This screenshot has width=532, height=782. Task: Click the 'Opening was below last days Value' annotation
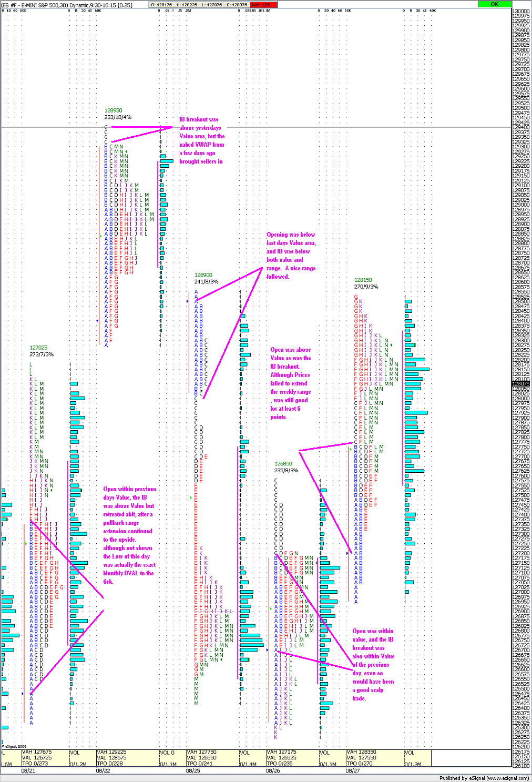(x=291, y=256)
